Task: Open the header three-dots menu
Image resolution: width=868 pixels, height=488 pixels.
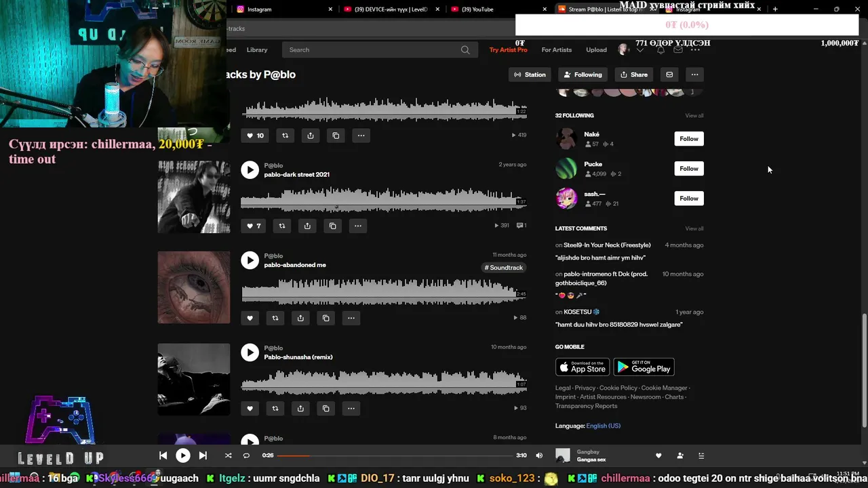Action: 695,49
